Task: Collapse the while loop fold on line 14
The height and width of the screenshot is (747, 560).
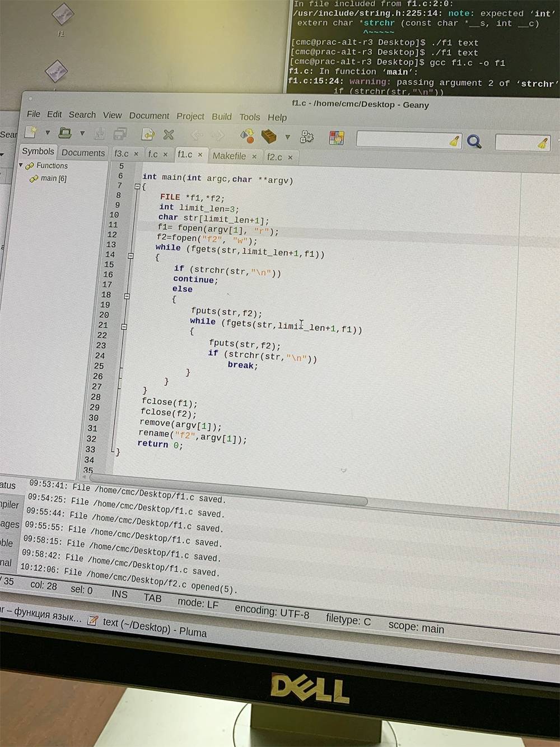Action: click(130, 256)
